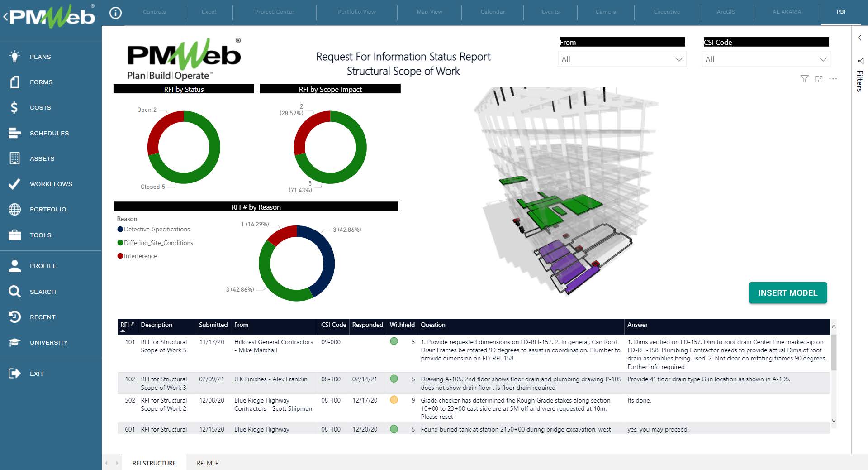Open the ArcGIS tab
The width and height of the screenshot is (868, 470).
coord(726,12)
